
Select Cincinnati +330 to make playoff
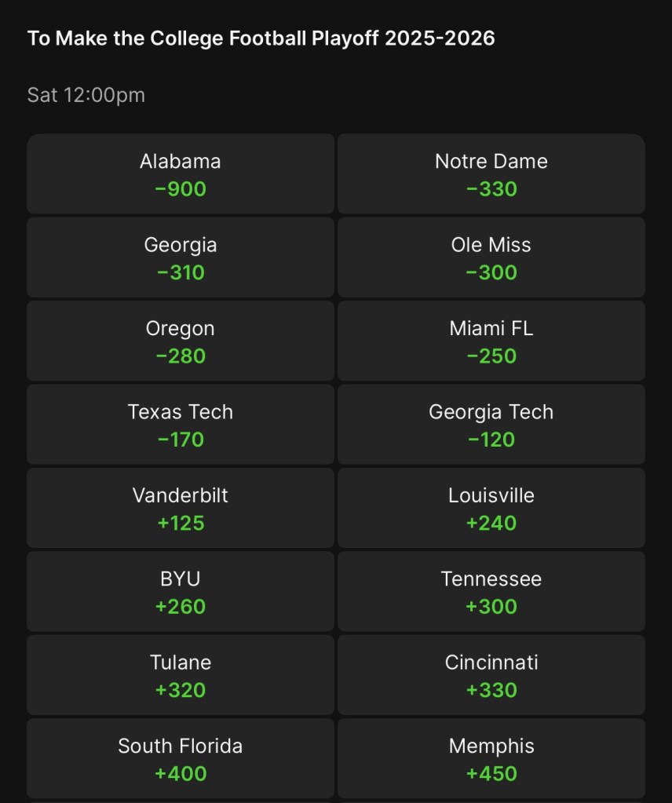(491, 675)
